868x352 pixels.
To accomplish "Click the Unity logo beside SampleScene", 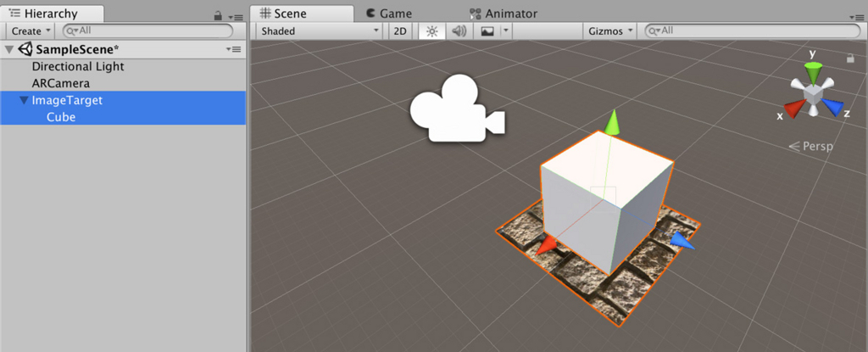I will pyautogui.click(x=25, y=49).
